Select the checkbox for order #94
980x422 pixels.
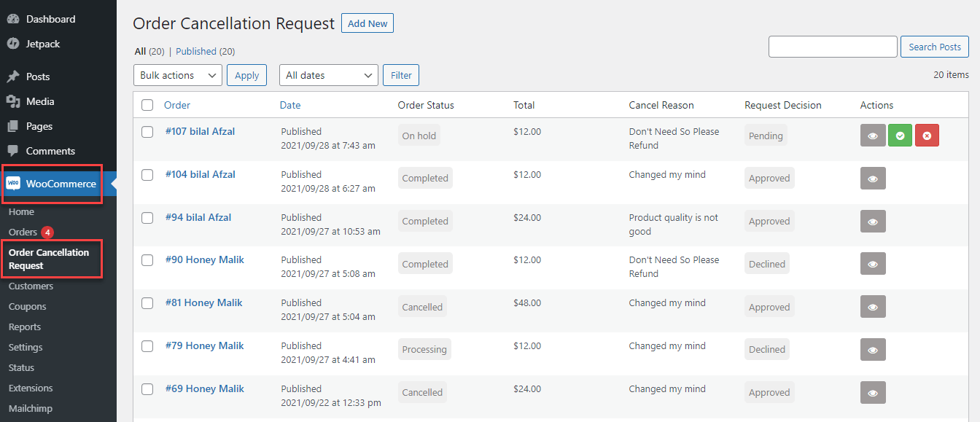pos(147,218)
